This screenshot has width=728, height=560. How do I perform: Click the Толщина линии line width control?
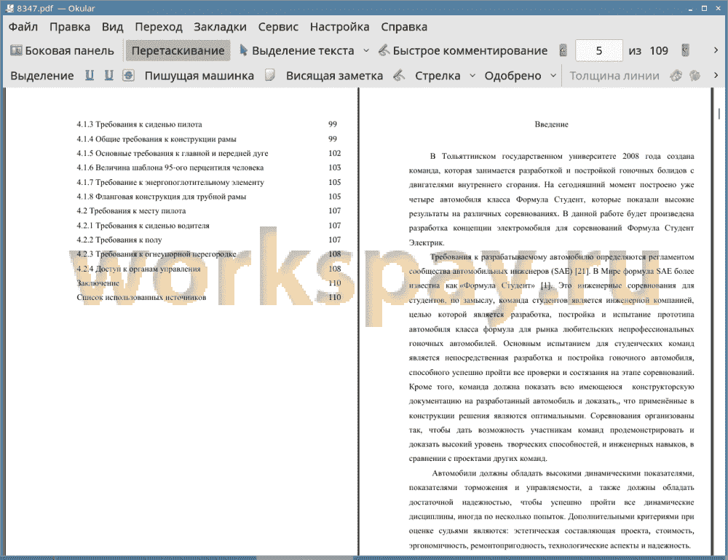coord(614,76)
